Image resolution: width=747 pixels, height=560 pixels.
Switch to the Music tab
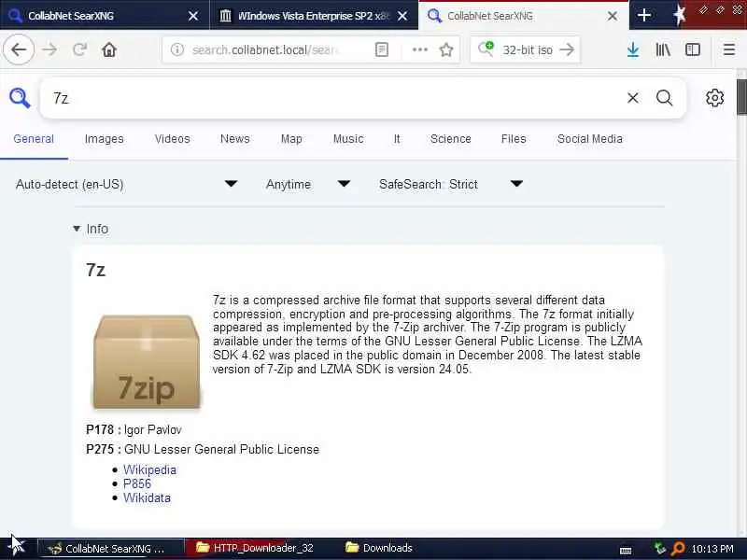tap(348, 139)
